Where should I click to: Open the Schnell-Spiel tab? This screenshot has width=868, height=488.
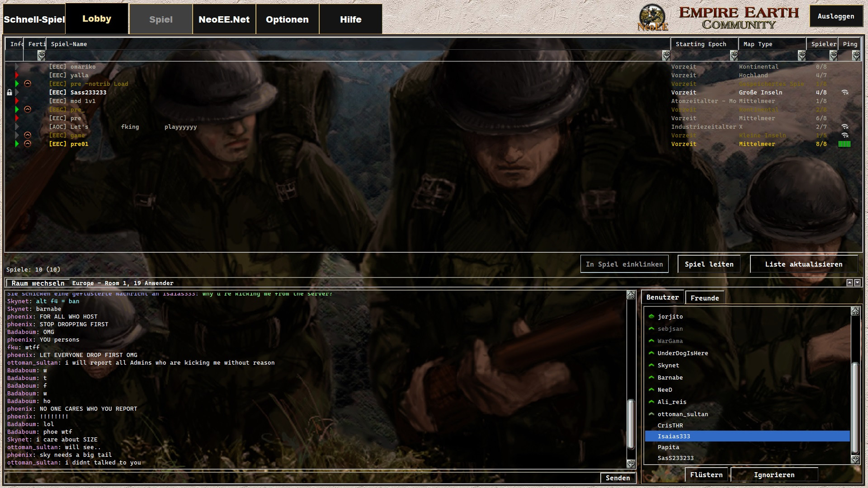coord(34,19)
